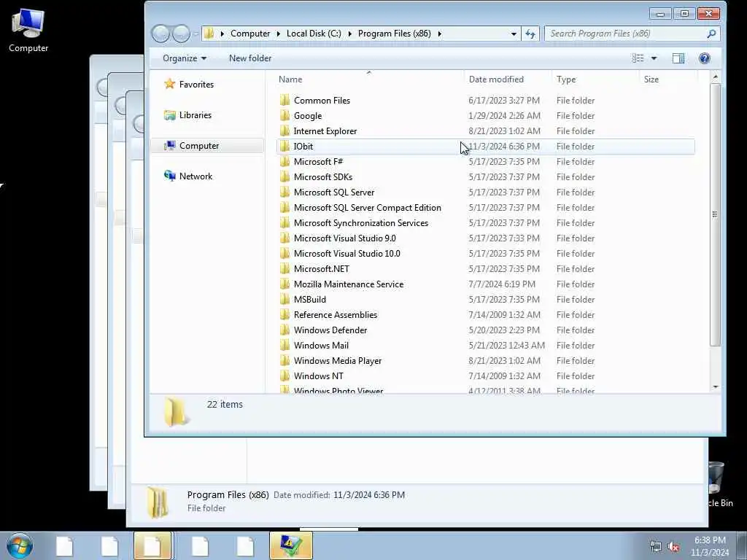Click the Libraries icon in navigation pane

[169, 114]
